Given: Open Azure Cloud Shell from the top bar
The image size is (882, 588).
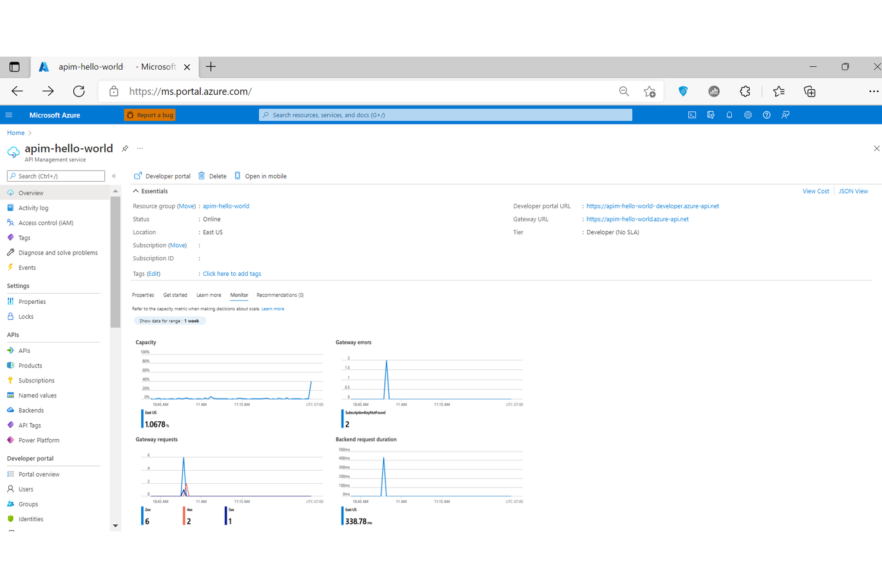Looking at the screenshot, I should [691, 114].
